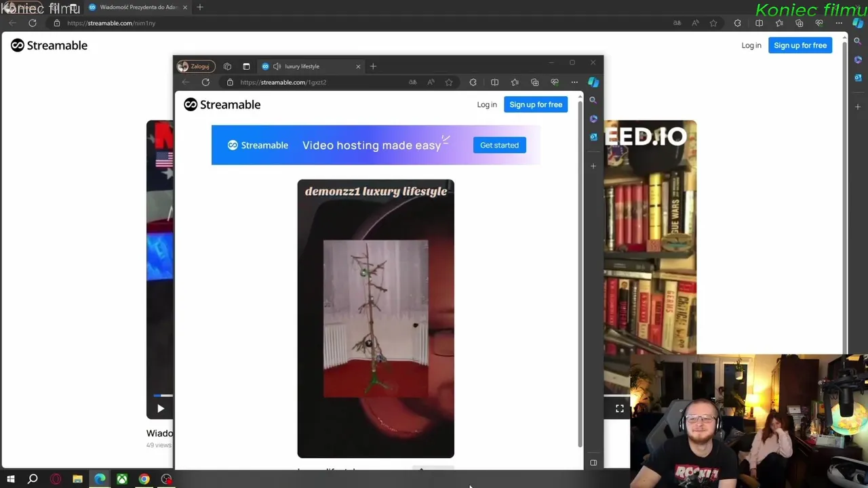The image size is (868, 488).
Task: Open File Explorer from taskbar
Action: click(77, 479)
